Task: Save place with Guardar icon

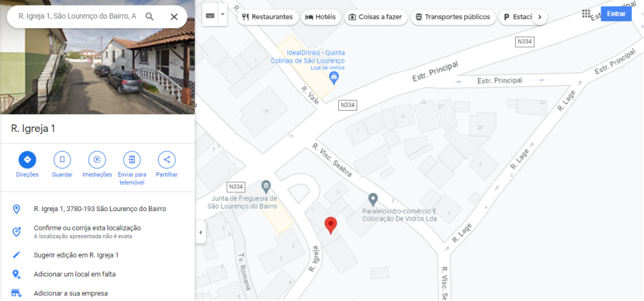Action: [x=62, y=160]
